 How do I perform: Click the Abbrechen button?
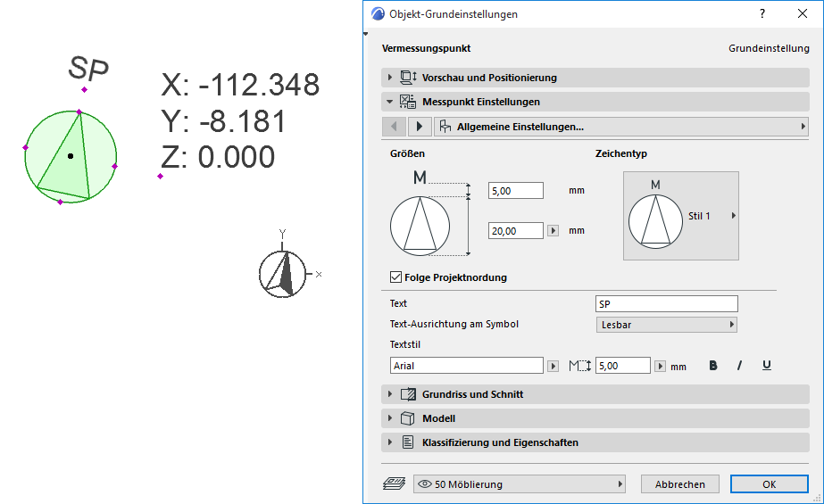click(680, 484)
